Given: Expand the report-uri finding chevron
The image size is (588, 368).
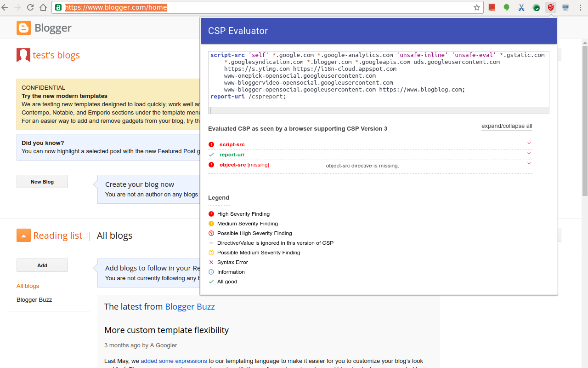Looking at the screenshot, I should pos(529,154).
